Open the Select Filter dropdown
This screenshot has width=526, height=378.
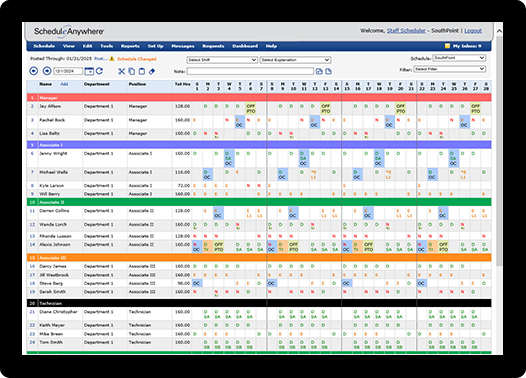coord(450,69)
